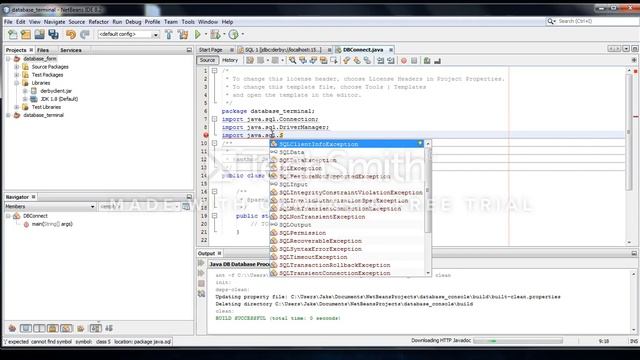Click the Open Project toolbar icon
This screenshot has height=360, width=640.
pyautogui.click(x=39, y=35)
